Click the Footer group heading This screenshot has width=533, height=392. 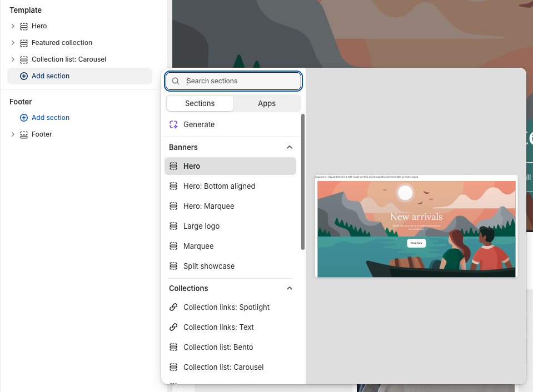click(x=21, y=102)
